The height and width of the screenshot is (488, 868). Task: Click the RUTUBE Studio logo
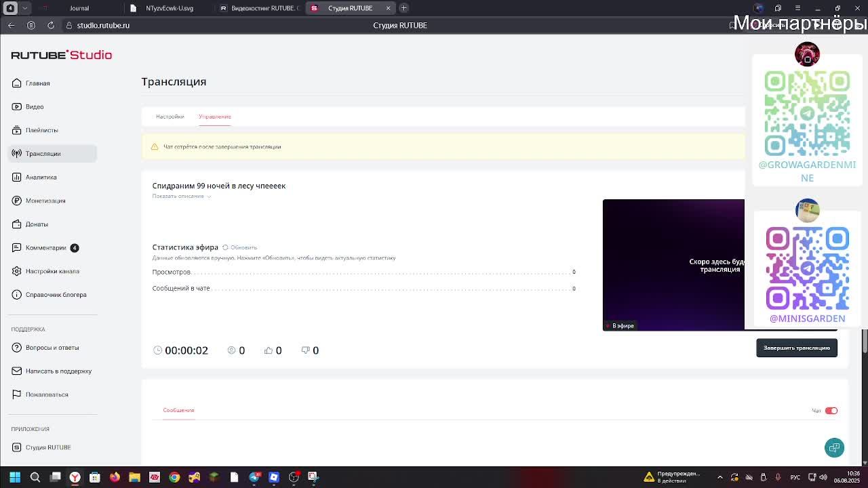click(62, 55)
